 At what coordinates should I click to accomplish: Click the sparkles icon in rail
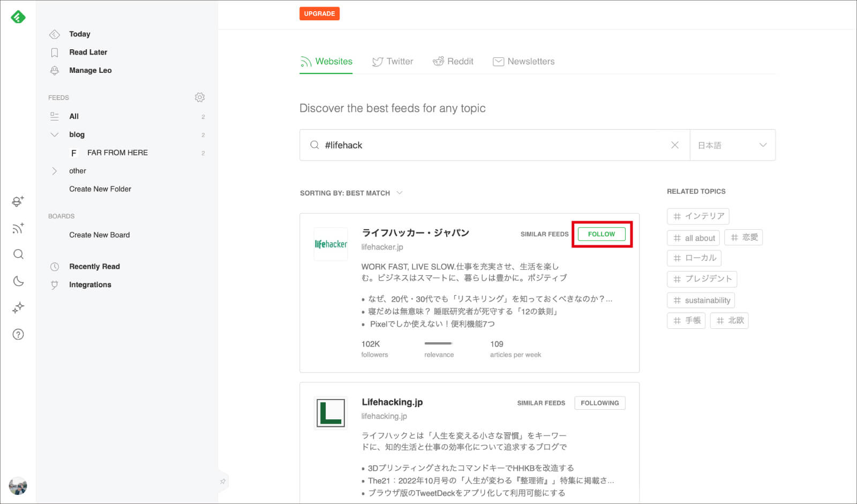pos(18,307)
